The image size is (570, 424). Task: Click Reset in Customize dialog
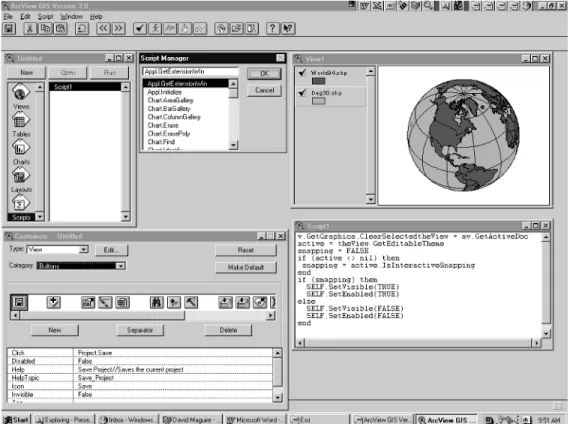(246, 250)
